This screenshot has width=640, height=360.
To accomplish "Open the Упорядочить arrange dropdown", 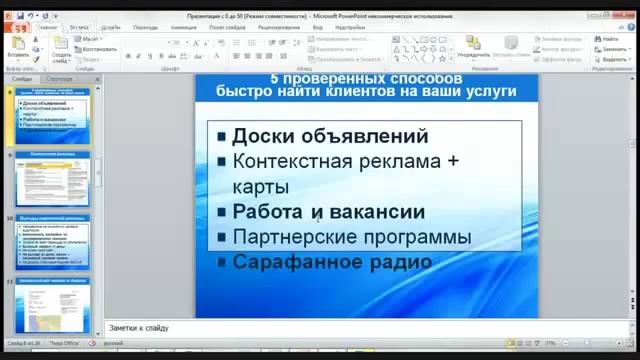I will pos(473,47).
